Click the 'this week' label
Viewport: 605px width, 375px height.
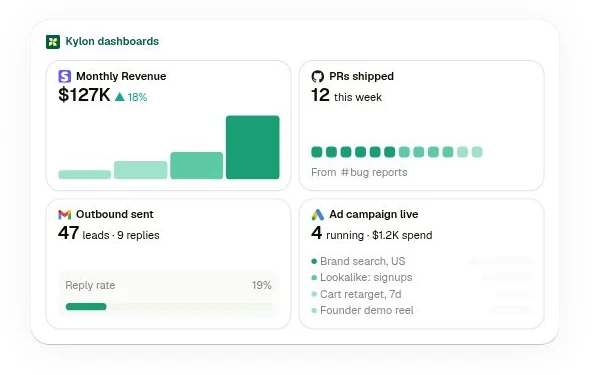tap(358, 97)
